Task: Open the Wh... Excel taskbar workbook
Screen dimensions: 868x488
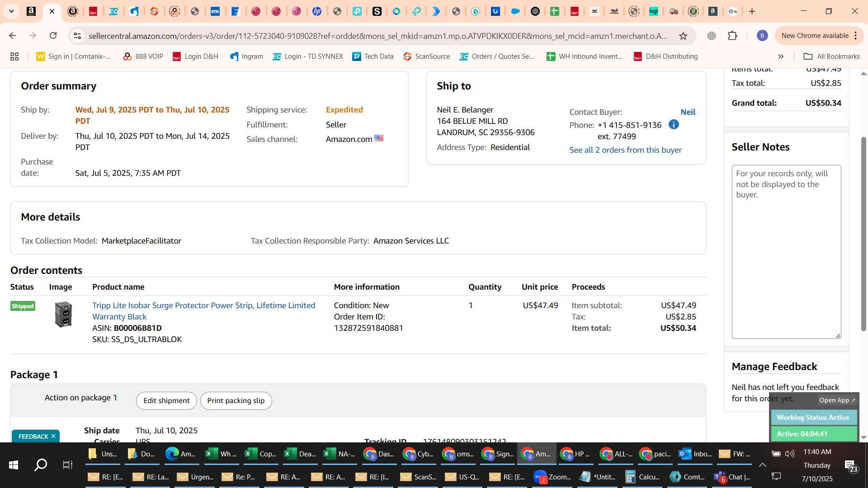Action: pyautogui.click(x=221, y=454)
